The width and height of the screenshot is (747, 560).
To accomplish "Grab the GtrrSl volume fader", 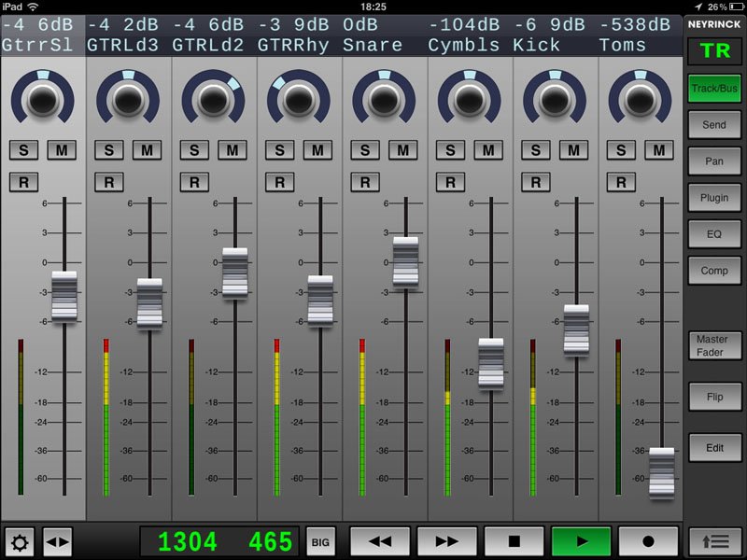I will (x=64, y=298).
